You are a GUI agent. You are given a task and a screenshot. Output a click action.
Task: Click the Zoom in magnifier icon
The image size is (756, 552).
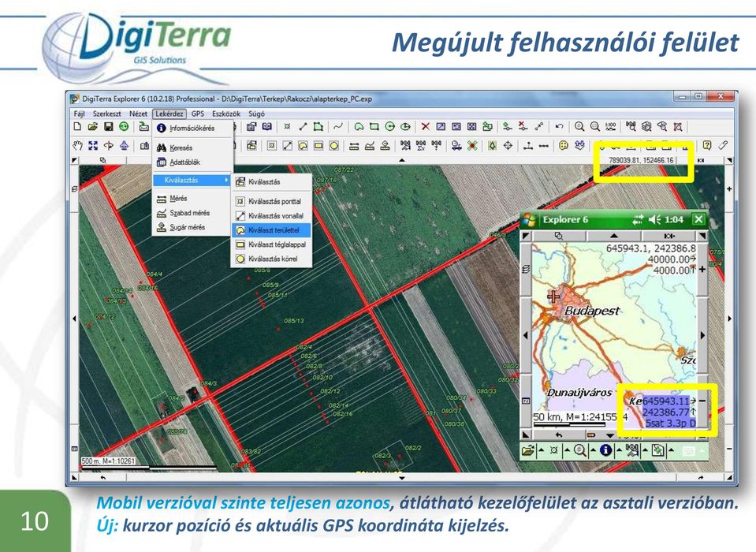coord(579,127)
